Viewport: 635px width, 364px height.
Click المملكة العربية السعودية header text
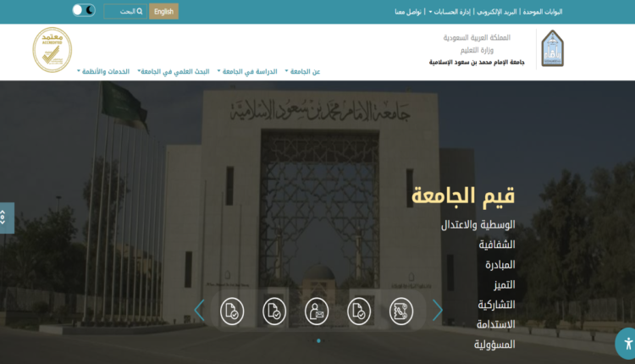[477, 37]
